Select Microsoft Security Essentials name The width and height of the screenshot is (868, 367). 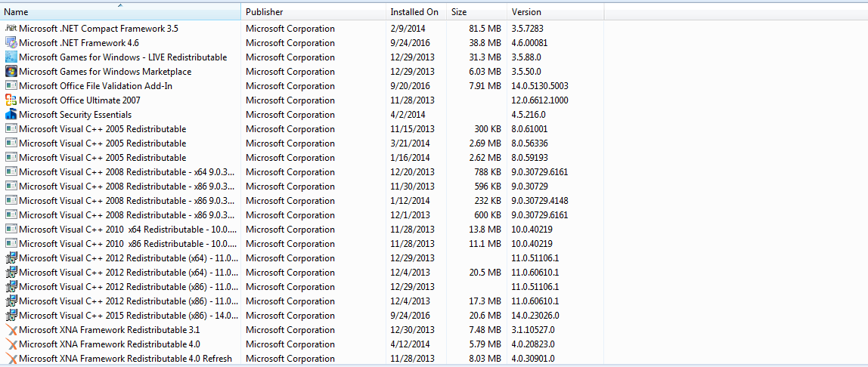pyautogui.click(x=76, y=115)
